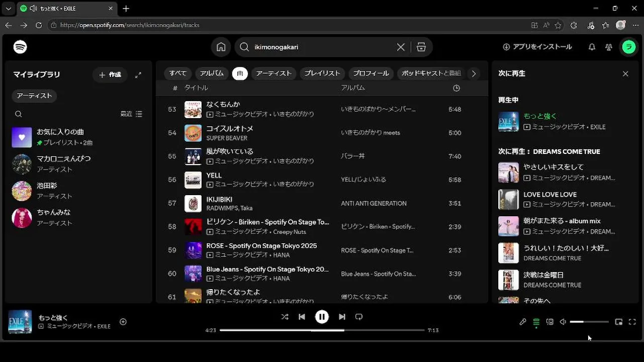This screenshot has width=644, height=362.
Task: Toggle repeat mode
Action: 359,317
